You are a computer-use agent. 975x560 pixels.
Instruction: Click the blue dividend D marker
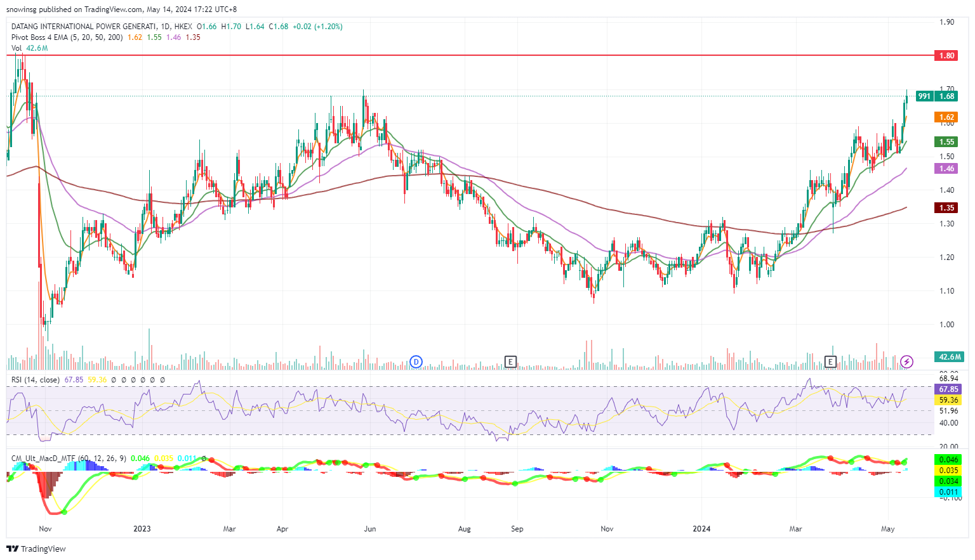click(x=416, y=362)
